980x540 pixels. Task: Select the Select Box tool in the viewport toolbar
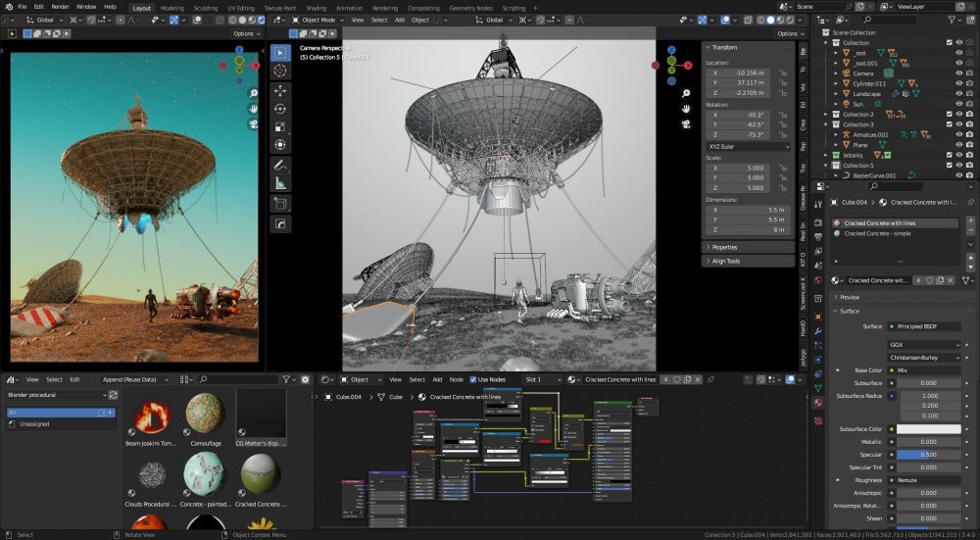(280, 53)
